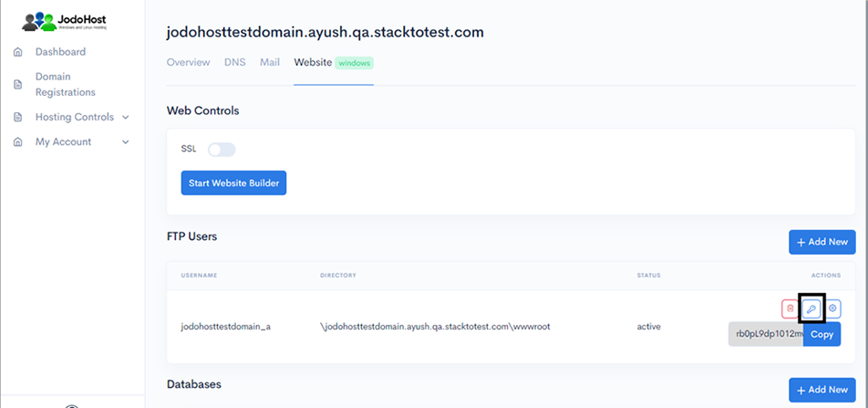Open Hosting Controls menu item

[75, 118]
